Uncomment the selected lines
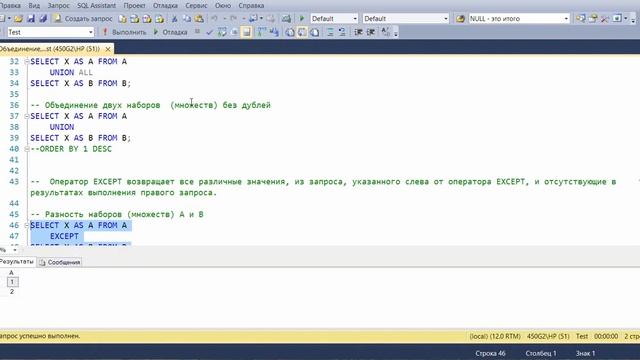The width and height of the screenshot is (640, 360). click(x=342, y=32)
